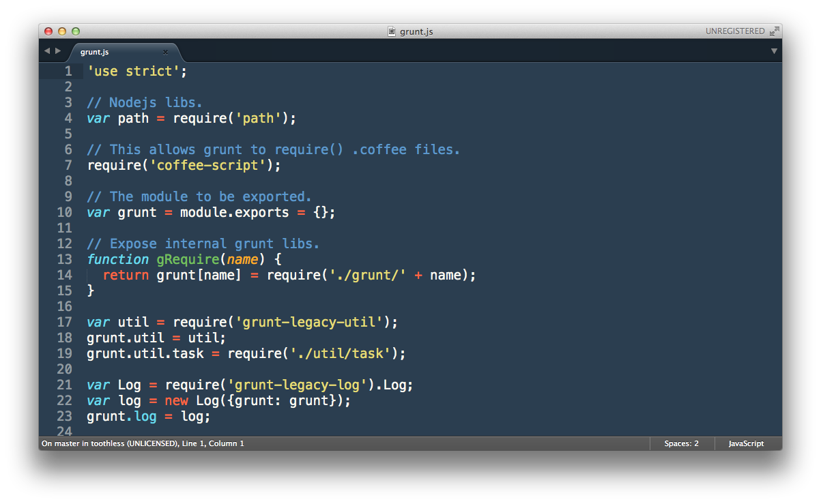The width and height of the screenshot is (821, 504).
Task: Click the back tab navigation arrow
Action: (47, 51)
